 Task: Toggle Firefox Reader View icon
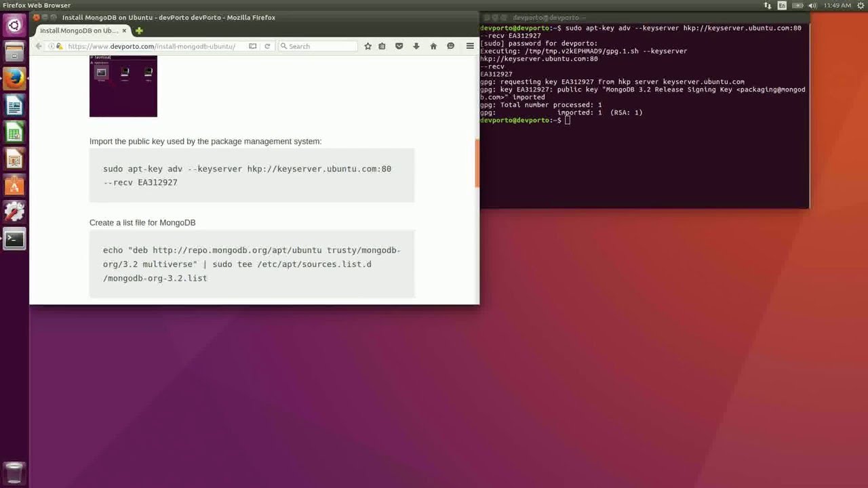click(x=252, y=46)
